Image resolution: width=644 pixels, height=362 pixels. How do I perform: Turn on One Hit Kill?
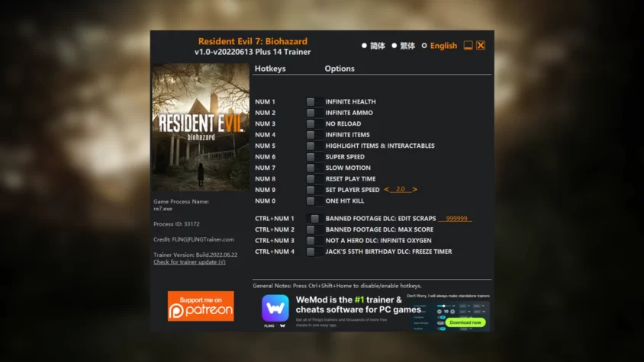click(x=311, y=201)
